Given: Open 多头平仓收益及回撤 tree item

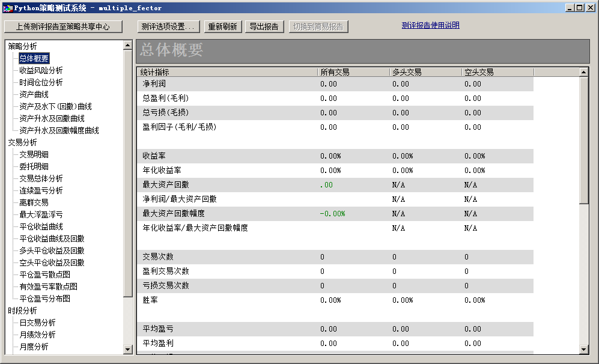Looking at the screenshot, I should pos(52,251).
